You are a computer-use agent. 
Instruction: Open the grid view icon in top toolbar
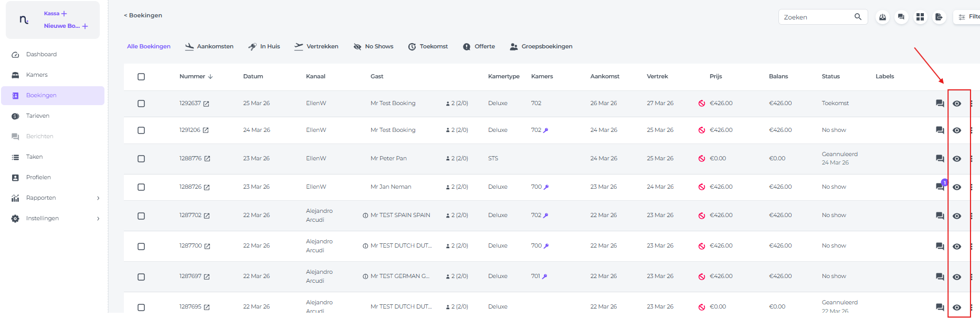pos(920,17)
